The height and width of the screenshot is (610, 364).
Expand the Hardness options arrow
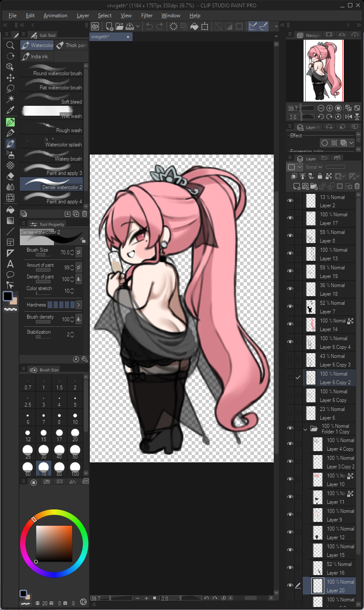coord(79,305)
